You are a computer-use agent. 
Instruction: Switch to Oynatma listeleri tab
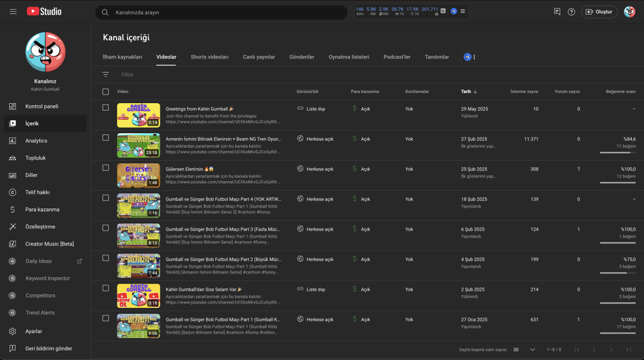click(x=349, y=57)
